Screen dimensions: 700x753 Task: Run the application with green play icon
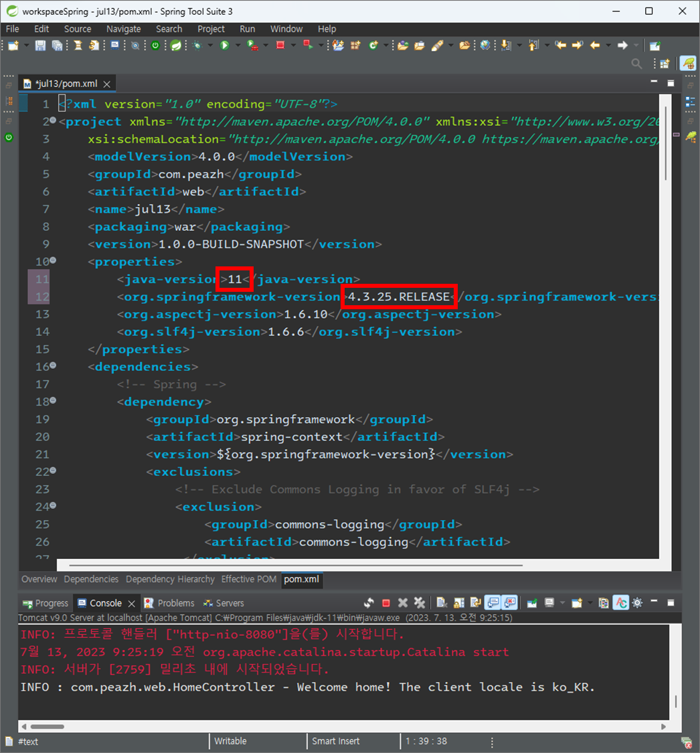coord(224,46)
